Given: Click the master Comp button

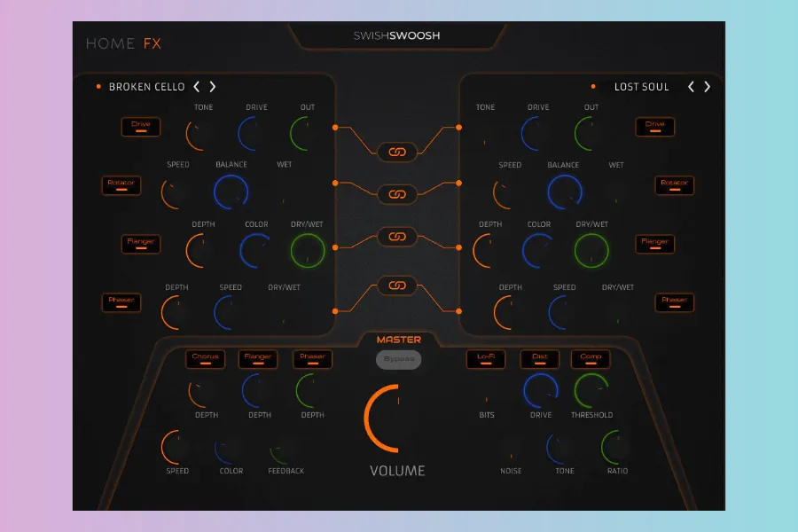Looking at the screenshot, I should (x=591, y=359).
